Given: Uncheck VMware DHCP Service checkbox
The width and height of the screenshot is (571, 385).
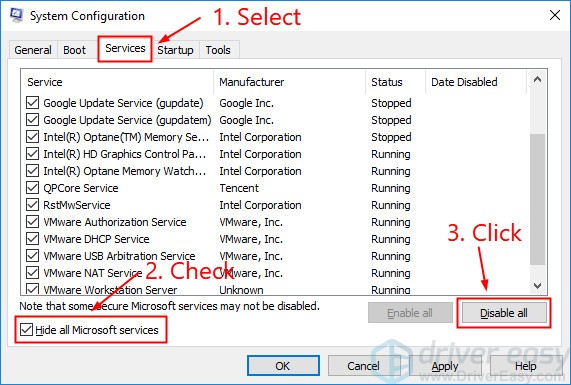Looking at the screenshot, I should [x=32, y=239].
